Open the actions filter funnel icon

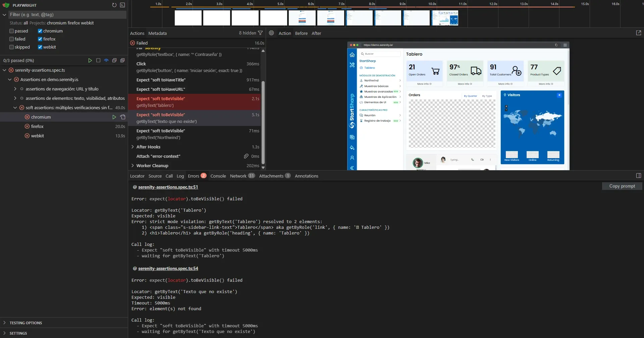(261, 33)
